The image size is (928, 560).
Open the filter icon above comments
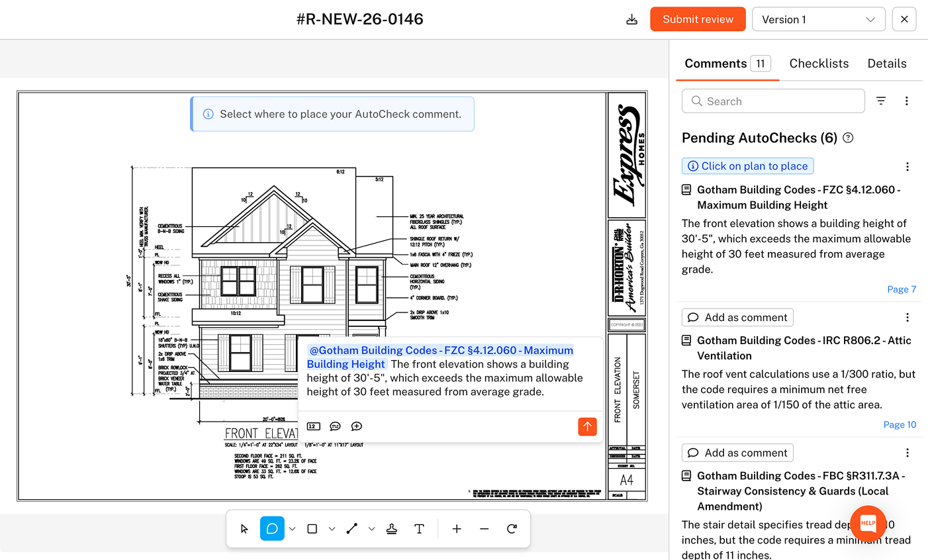click(881, 101)
